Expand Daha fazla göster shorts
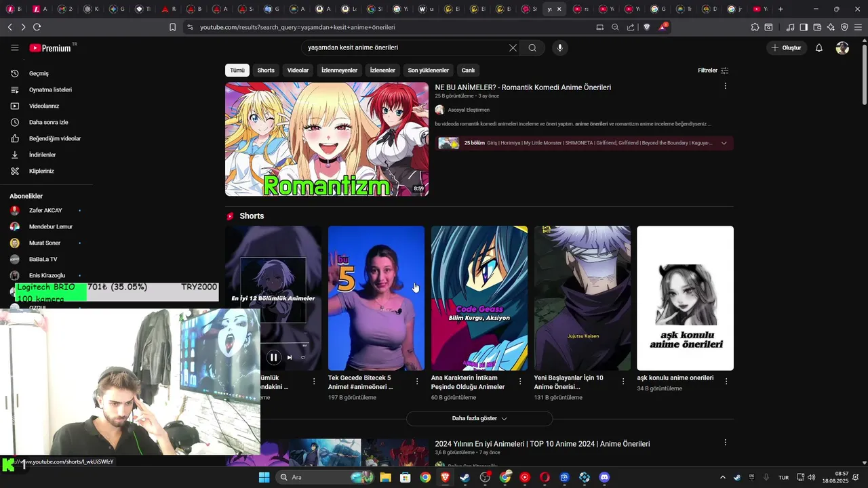 479,419
